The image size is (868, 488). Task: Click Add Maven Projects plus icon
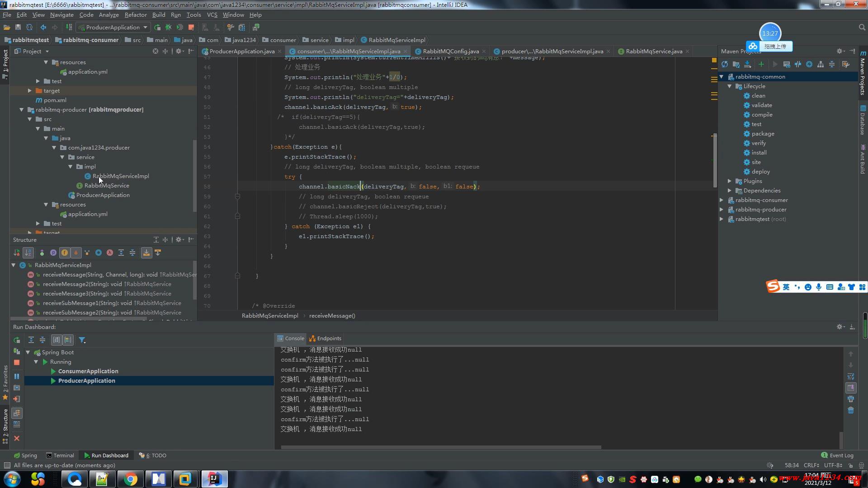click(761, 64)
